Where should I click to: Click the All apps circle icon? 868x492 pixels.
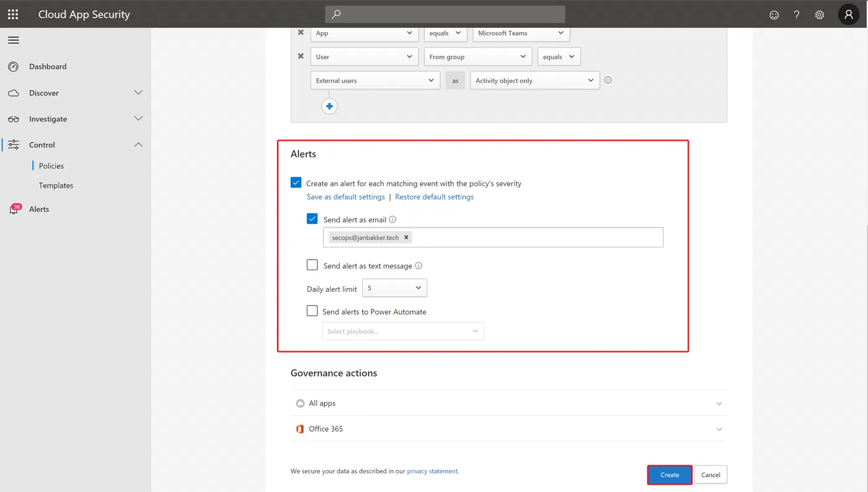click(300, 403)
